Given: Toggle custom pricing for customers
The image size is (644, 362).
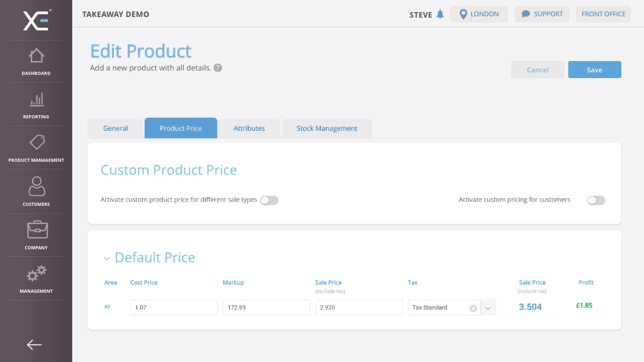Looking at the screenshot, I should (x=596, y=200).
